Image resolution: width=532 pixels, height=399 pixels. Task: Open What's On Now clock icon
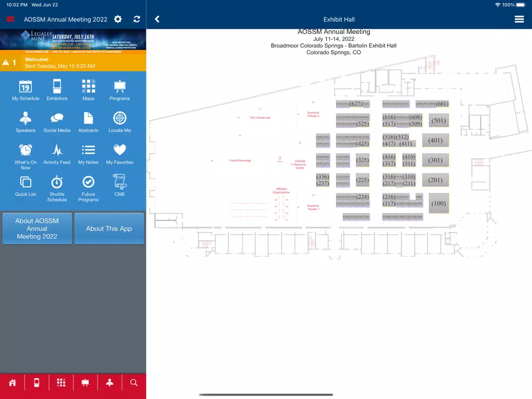click(x=26, y=150)
